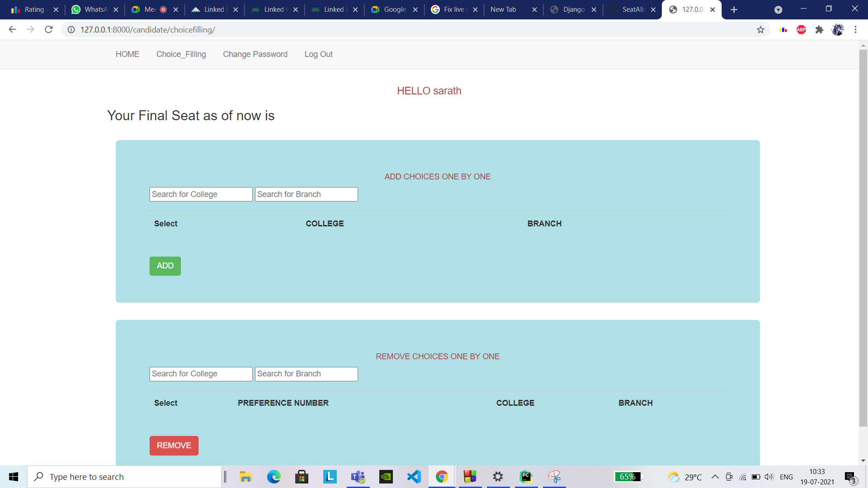868x488 pixels.
Task: Open Microsoft Edge from the taskbar
Action: (274, 477)
